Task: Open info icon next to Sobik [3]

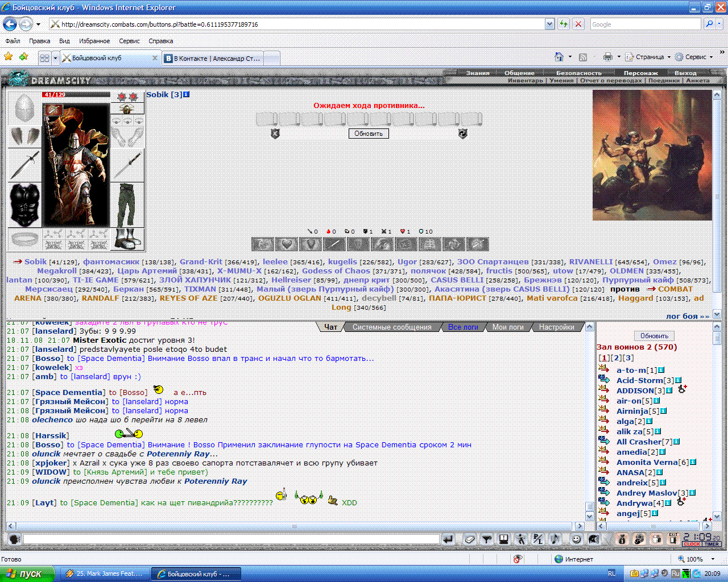Action: [187, 94]
